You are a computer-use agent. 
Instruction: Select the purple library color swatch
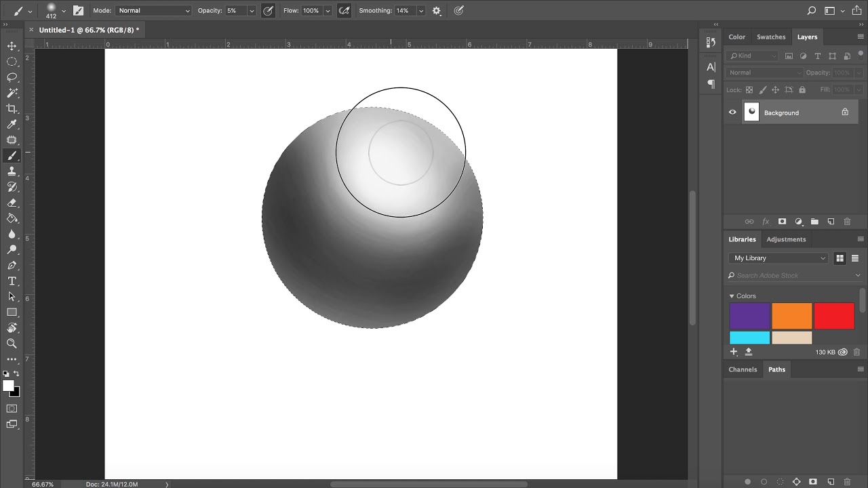tap(750, 317)
